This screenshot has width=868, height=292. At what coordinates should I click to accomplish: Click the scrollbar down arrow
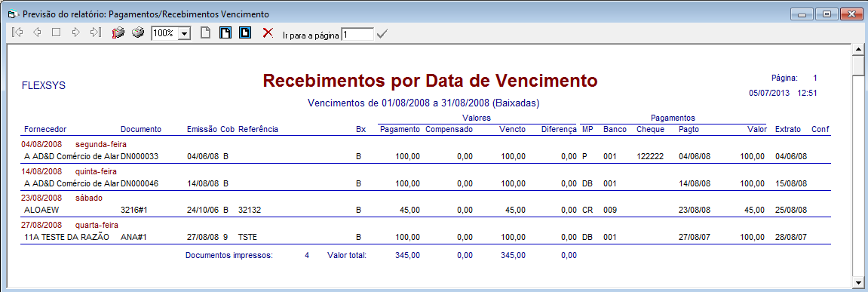coord(859,283)
